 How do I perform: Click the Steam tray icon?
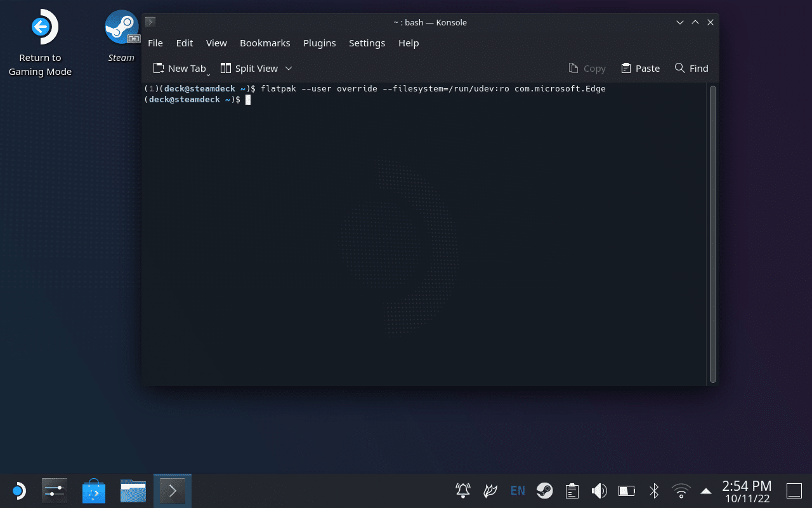[544, 491]
